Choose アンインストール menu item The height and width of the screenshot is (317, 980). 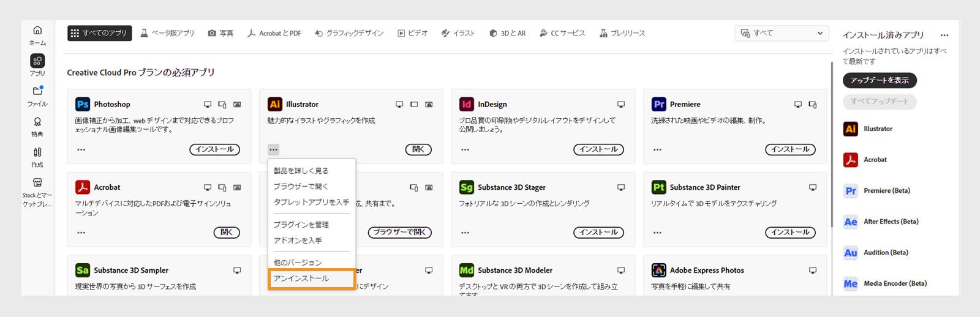pos(311,278)
